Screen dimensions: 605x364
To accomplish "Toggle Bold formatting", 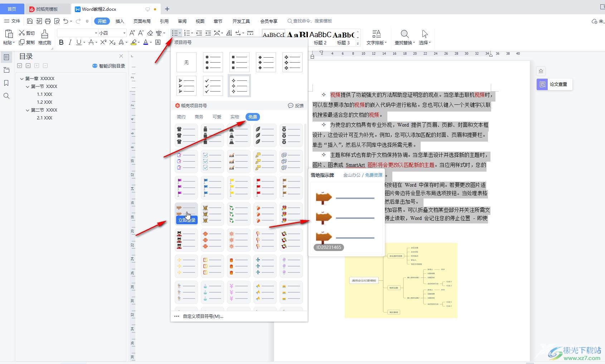I will coord(61,42).
